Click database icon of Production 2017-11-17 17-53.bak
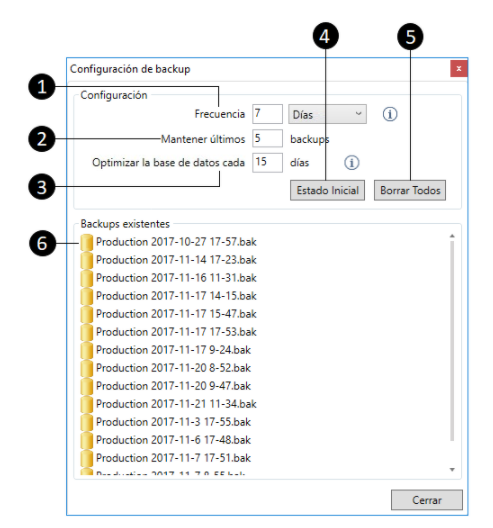Image resolution: width=493 pixels, height=528 pixels. coord(87,332)
